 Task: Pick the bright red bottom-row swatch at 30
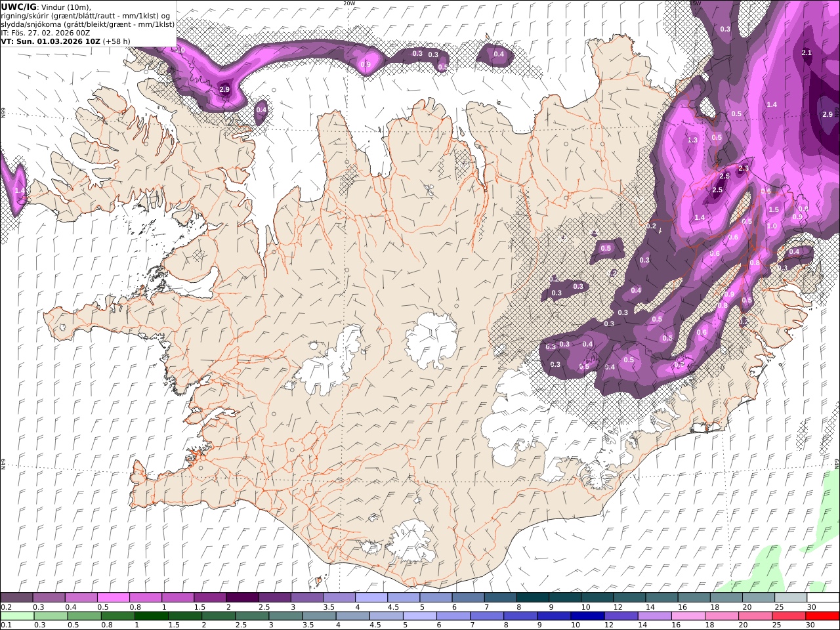click(822, 616)
